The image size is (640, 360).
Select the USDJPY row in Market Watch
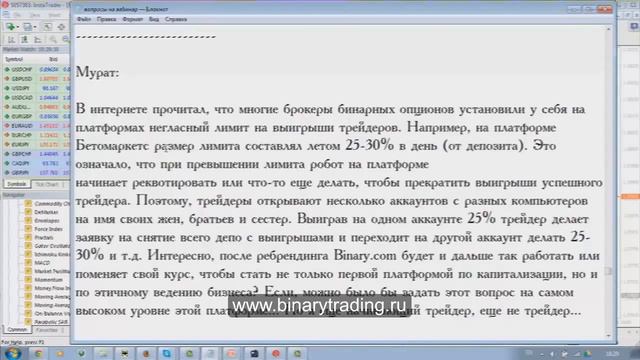click(x=36, y=88)
